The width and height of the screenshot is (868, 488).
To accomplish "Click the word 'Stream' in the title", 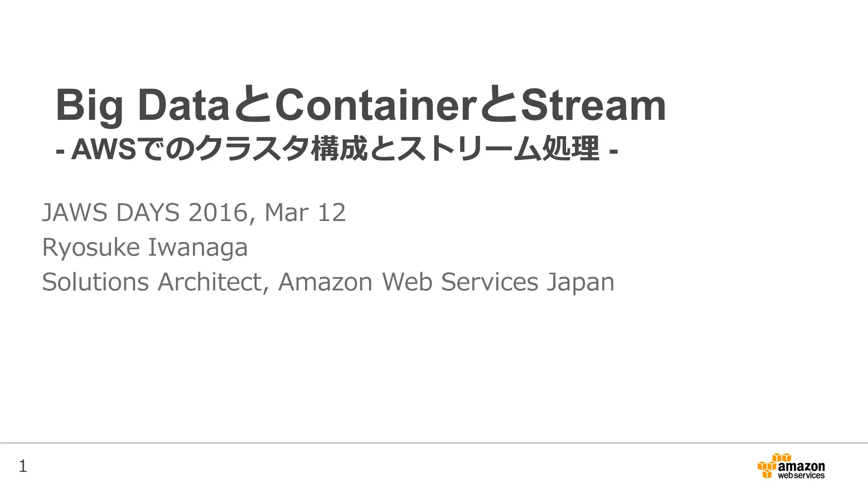I will tap(593, 105).
